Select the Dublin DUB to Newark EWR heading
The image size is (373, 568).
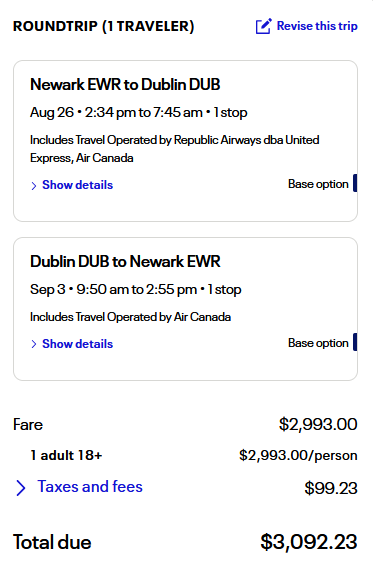click(125, 262)
